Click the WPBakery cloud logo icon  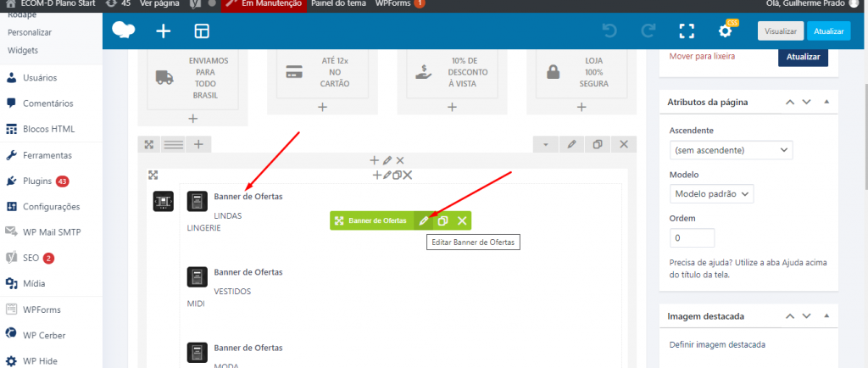pyautogui.click(x=124, y=31)
